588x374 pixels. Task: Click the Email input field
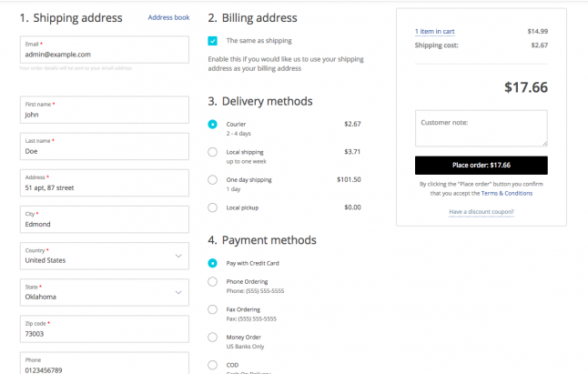[x=105, y=49]
